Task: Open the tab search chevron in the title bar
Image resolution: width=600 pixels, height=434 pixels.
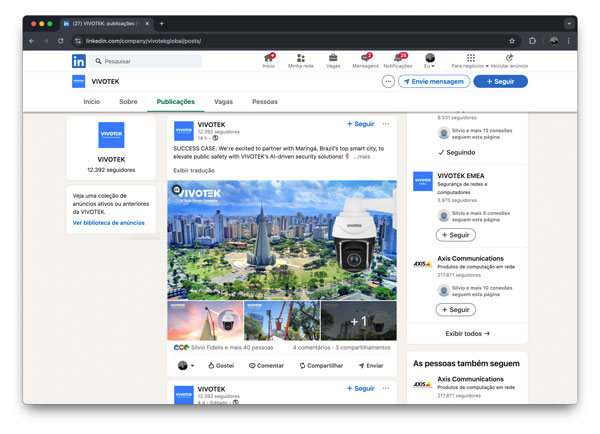Action: point(569,24)
